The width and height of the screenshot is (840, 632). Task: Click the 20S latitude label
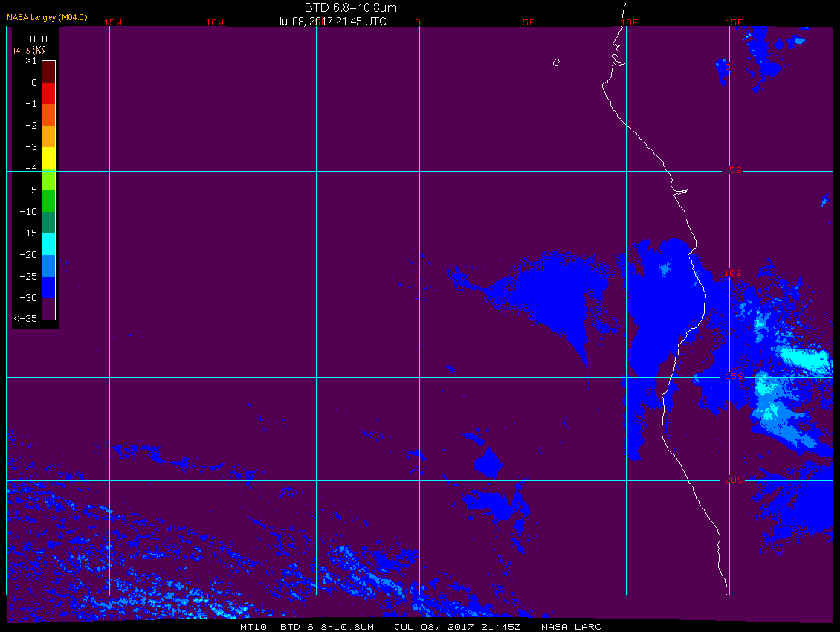[734, 480]
